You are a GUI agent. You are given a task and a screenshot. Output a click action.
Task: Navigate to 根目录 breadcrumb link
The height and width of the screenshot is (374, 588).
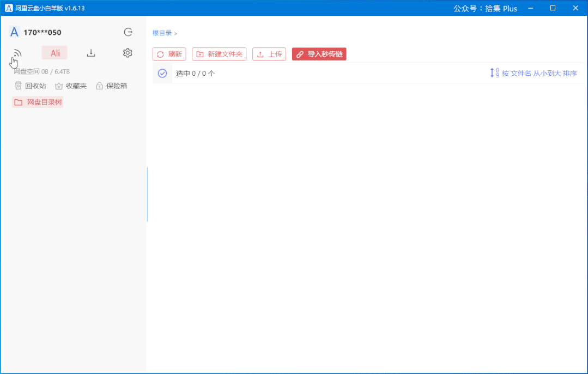click(162, 33)
